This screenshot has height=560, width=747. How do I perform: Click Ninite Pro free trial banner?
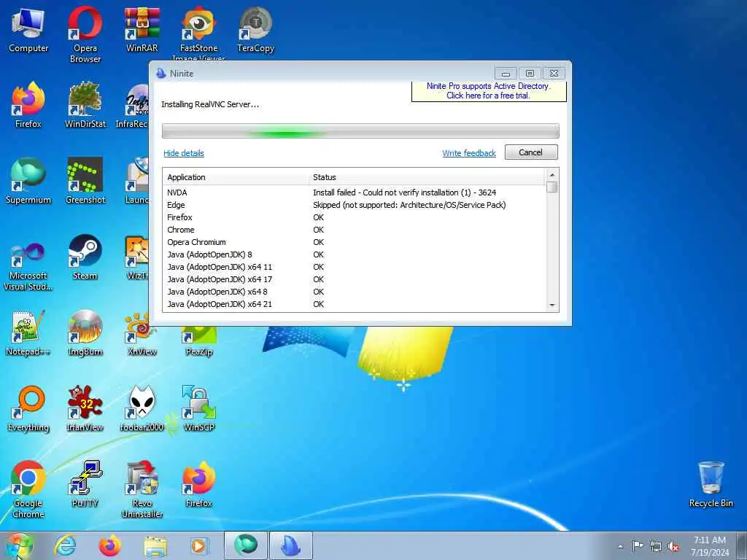point(489,91)
